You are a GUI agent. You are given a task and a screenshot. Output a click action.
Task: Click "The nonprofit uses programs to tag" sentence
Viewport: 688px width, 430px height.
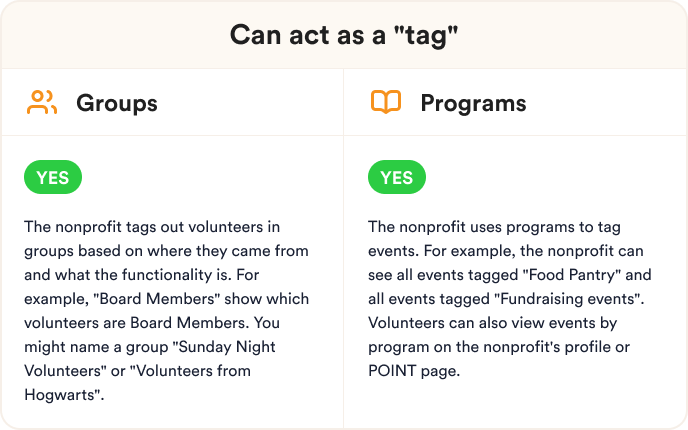pos(494,227)
